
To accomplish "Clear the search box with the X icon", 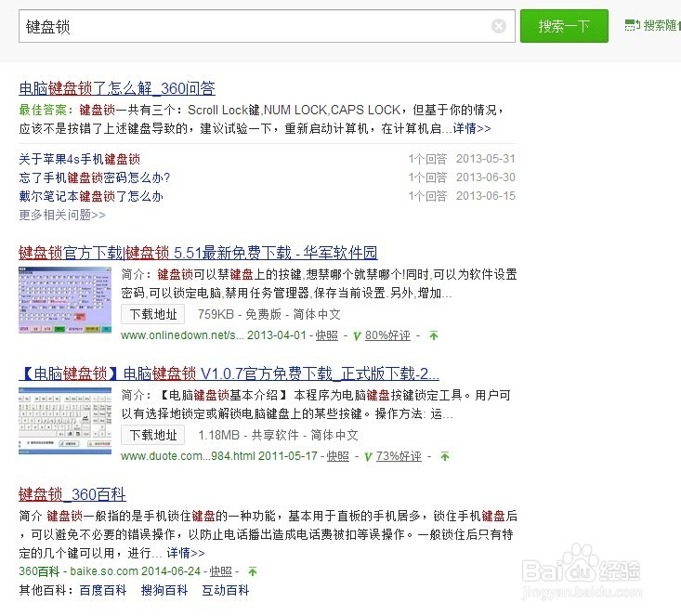I will 499,27.
